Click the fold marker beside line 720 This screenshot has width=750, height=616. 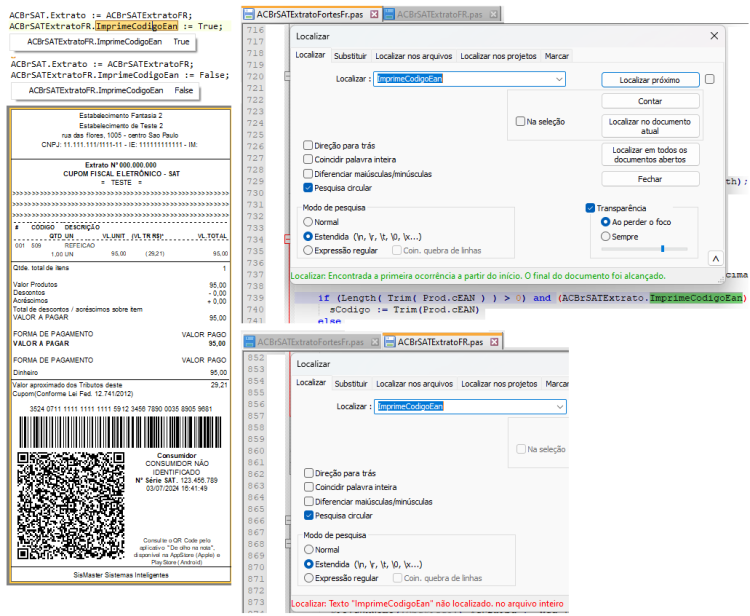(287, 77)
